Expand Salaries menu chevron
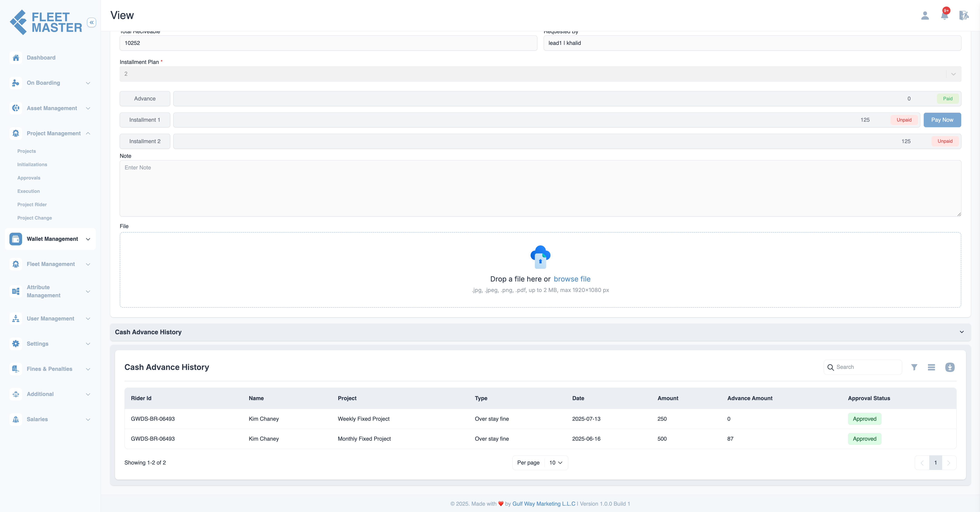Viewport: 980px width, 512px height. coord(88,419)
